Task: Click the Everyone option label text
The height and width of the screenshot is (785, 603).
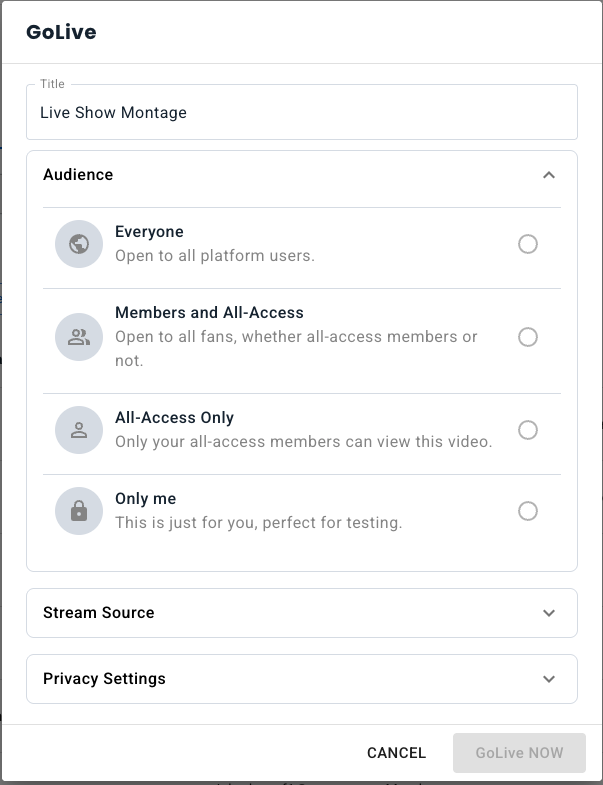Action: pos(149,232)
